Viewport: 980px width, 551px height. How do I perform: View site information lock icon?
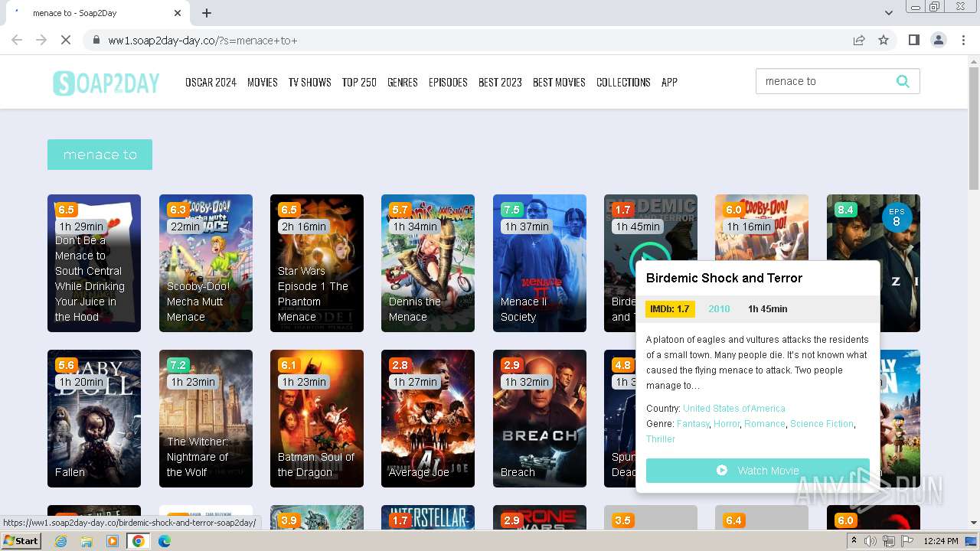coord(96,40)
